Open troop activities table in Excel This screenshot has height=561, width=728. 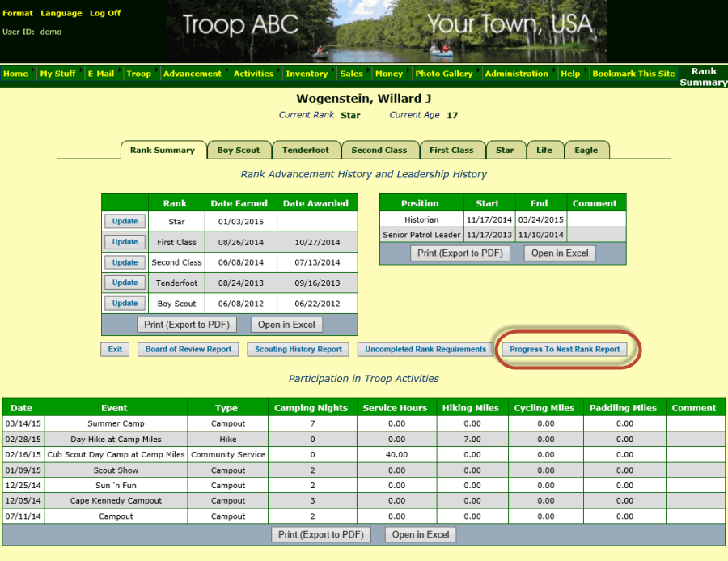point(421,534)
